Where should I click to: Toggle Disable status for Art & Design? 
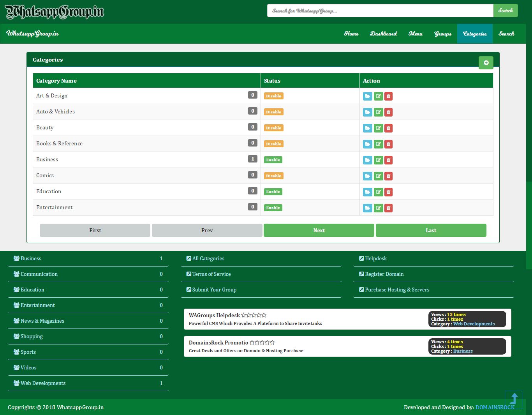pos(273,96)
